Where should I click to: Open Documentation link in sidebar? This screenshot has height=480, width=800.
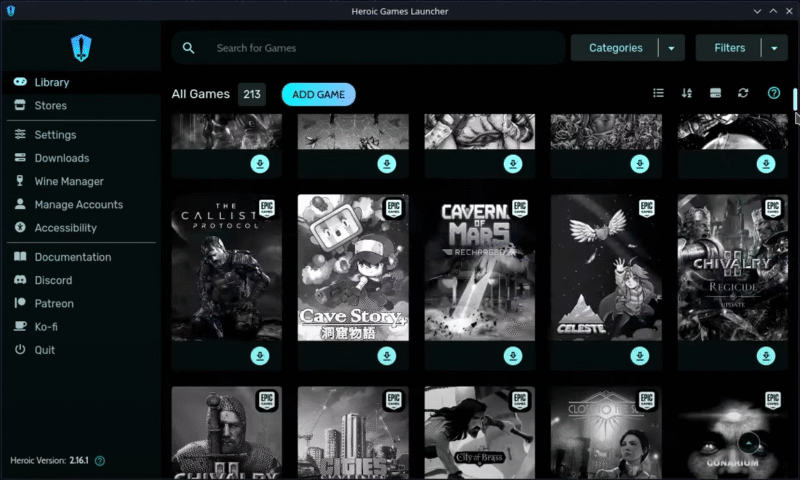pos(81,257)
